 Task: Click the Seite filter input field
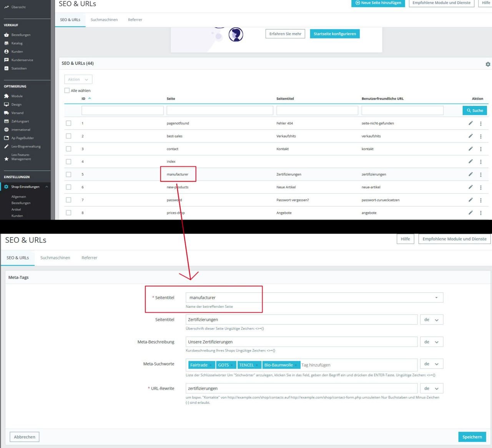pos(220,111)
